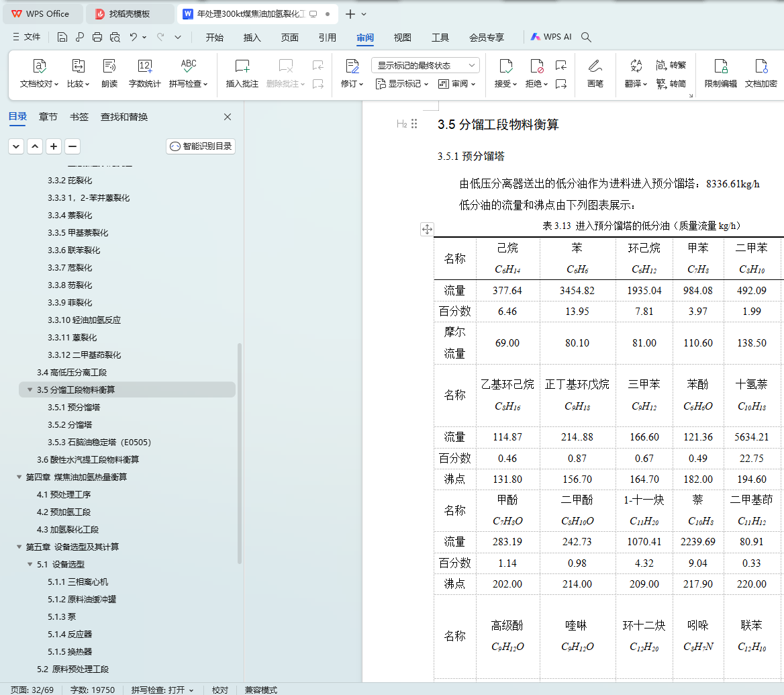Open the tab list dropdown arrow

click(x=364, y=14)
